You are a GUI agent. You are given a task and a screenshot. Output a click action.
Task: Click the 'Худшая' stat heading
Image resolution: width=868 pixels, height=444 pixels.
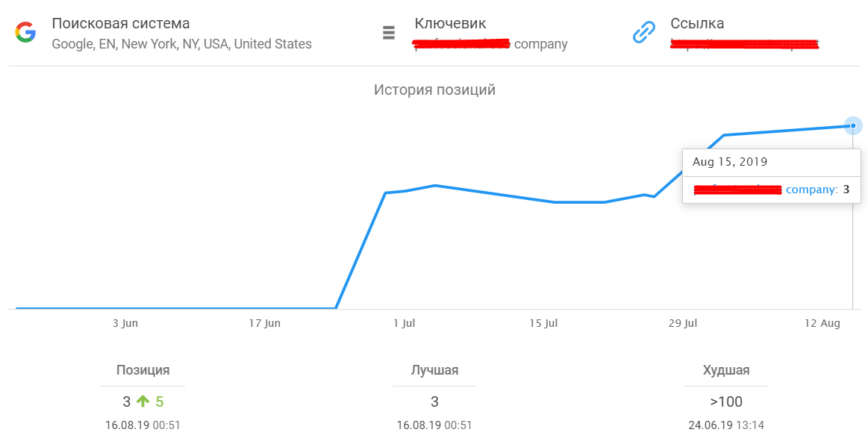[726, 370]
